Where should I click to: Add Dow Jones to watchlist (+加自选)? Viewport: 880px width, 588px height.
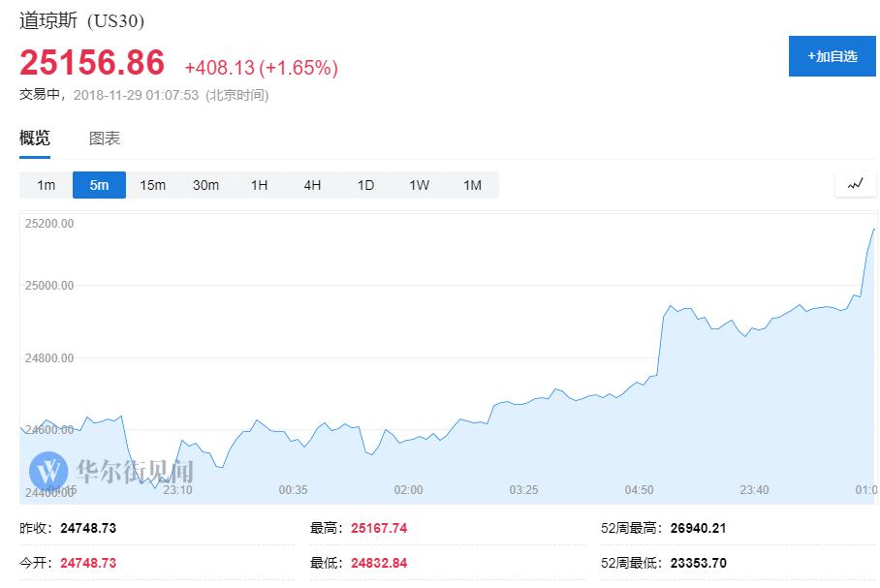832,56
